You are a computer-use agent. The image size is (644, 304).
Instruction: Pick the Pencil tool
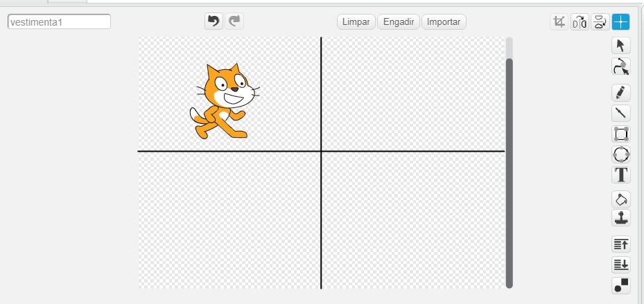point(620,93)
